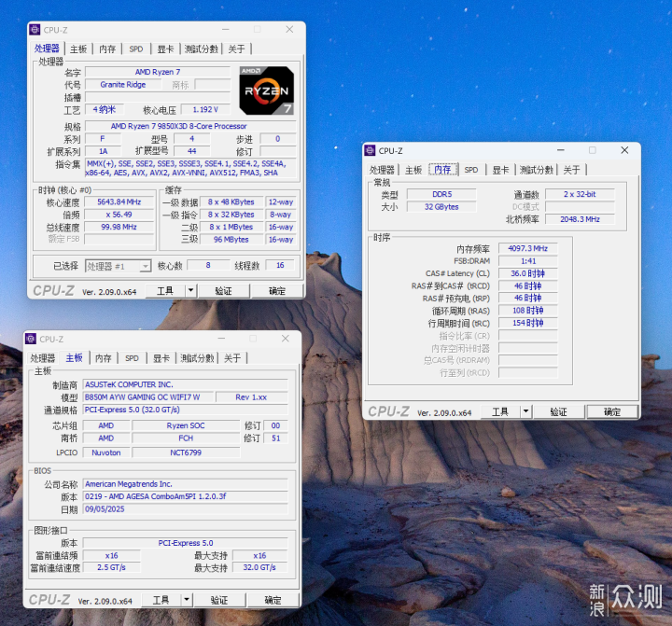Open 显卡 tab in motherboard window
Image resolution: width=672 pixels, height=626 pixels.
(x=161, y=358)
